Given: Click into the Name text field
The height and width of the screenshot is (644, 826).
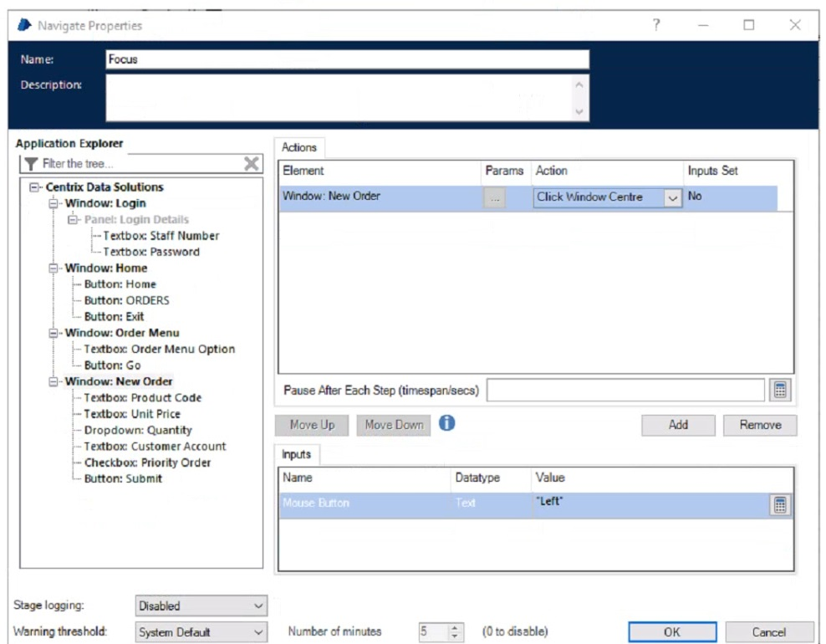Looking at the screenshot, I should pyautogui.click(x=346, y=59).
